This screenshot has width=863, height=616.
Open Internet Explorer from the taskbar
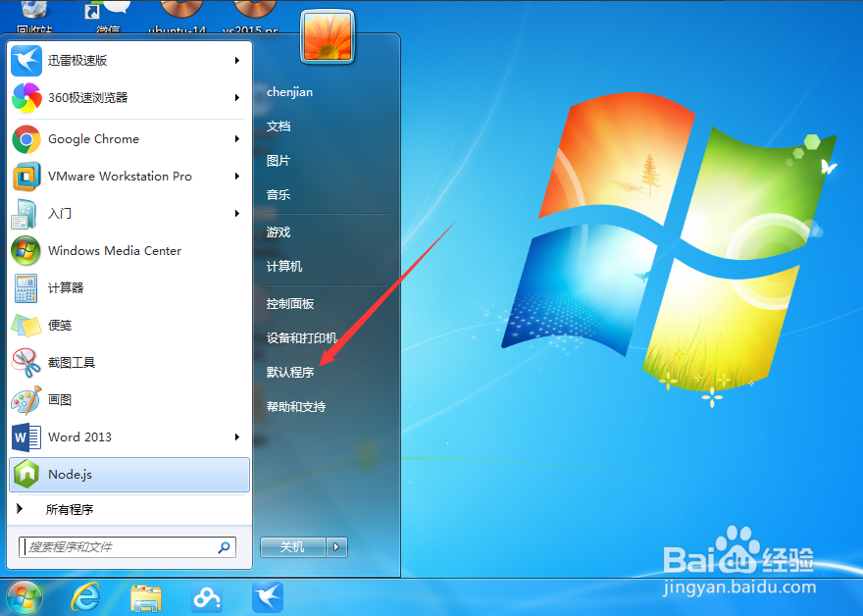pos(86,597)
